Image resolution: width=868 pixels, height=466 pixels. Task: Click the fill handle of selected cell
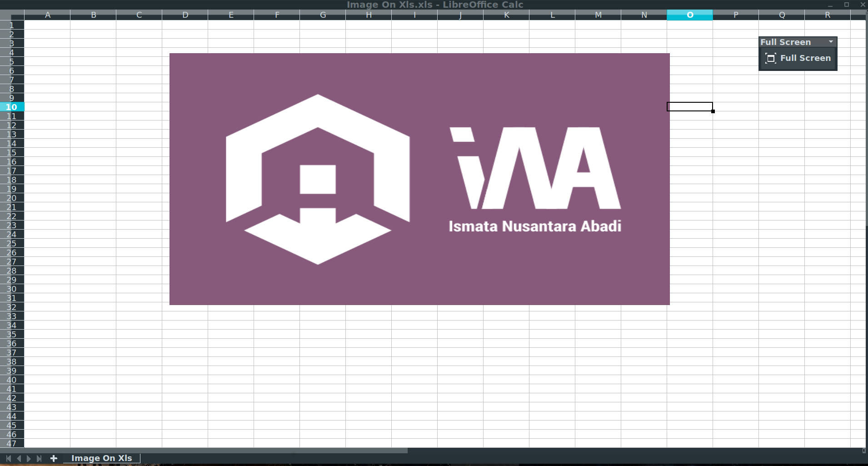713,111
